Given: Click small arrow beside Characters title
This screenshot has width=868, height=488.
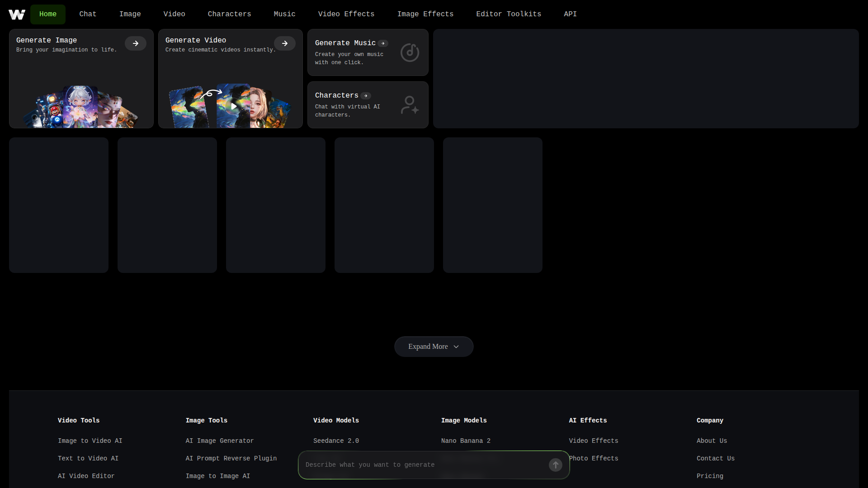Looking at the screenshot, I should [366, 96].
